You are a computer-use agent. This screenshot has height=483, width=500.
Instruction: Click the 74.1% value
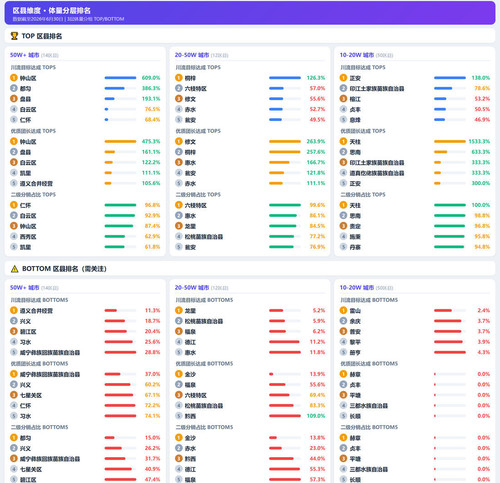[152, 416]
